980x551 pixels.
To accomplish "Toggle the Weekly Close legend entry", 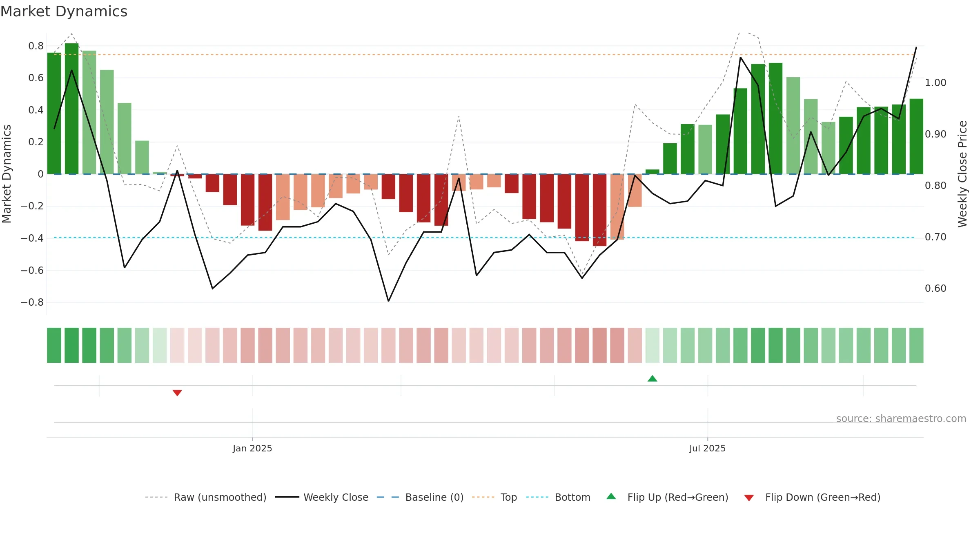I will pos(322,497).
